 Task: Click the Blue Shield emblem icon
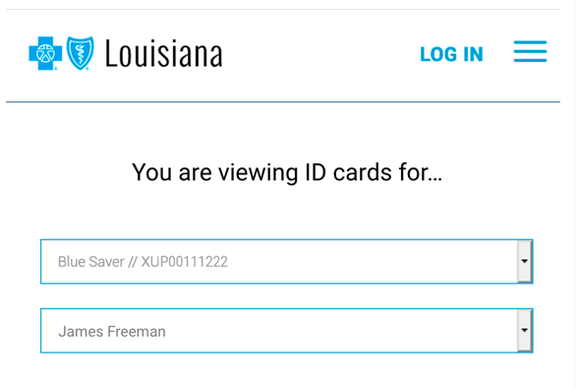pyautogui.click(x=80, y=53)
